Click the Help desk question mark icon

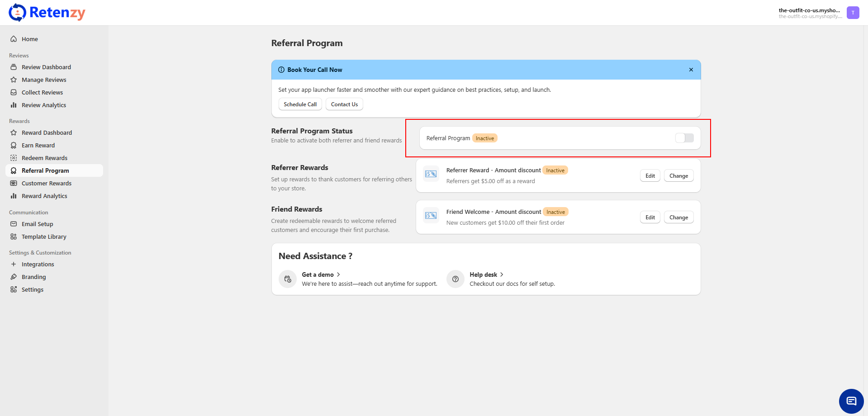[x=455, y=279]
